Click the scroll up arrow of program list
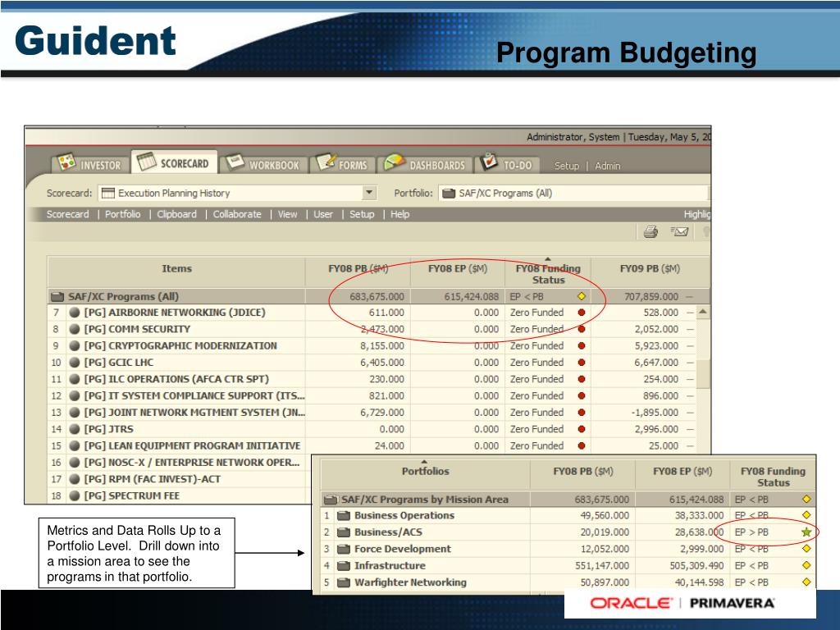 click(703, 311)
